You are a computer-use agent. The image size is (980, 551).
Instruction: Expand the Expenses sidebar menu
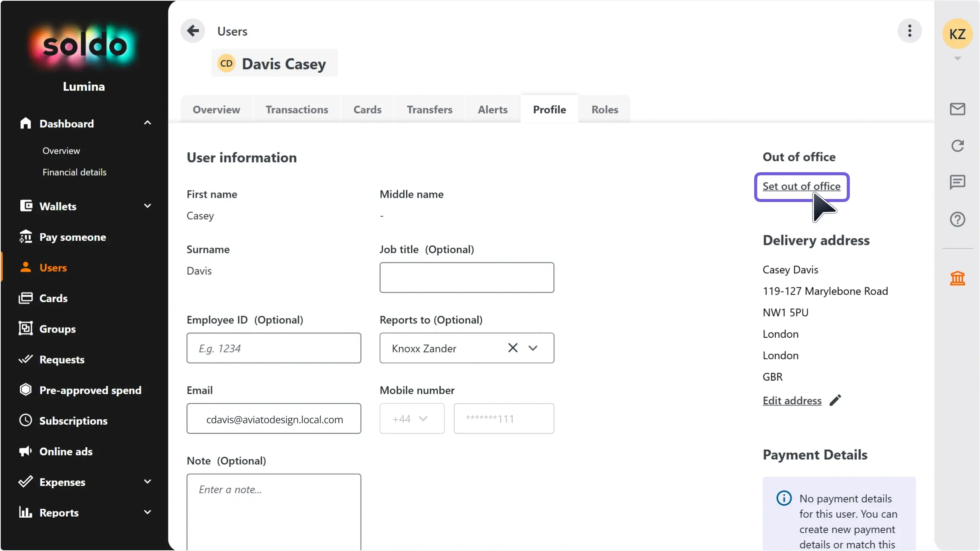(x=147, y=482)
